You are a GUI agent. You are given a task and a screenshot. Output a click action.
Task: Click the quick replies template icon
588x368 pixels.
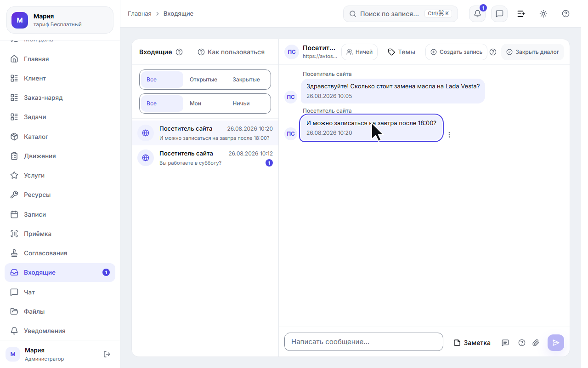click(505, 343)
